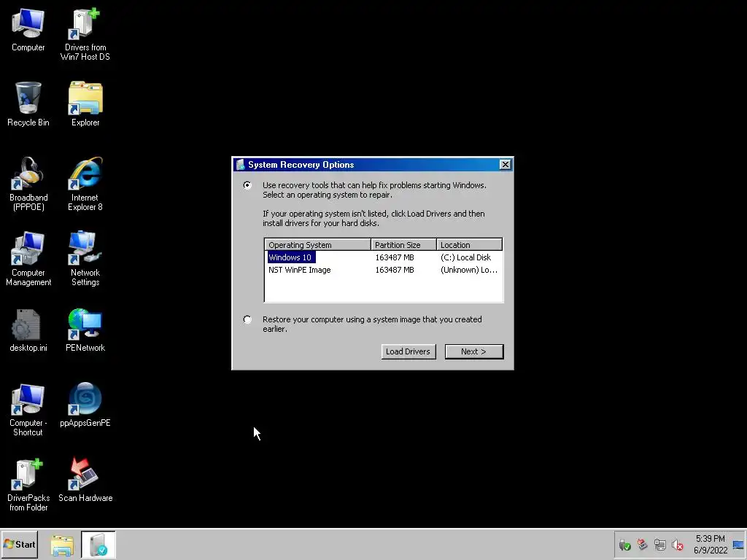The height and width of the screenshot is (560, 747).
Task: Click the 5:39 PM taskbar clock
Action: click(x=711, y=539)
